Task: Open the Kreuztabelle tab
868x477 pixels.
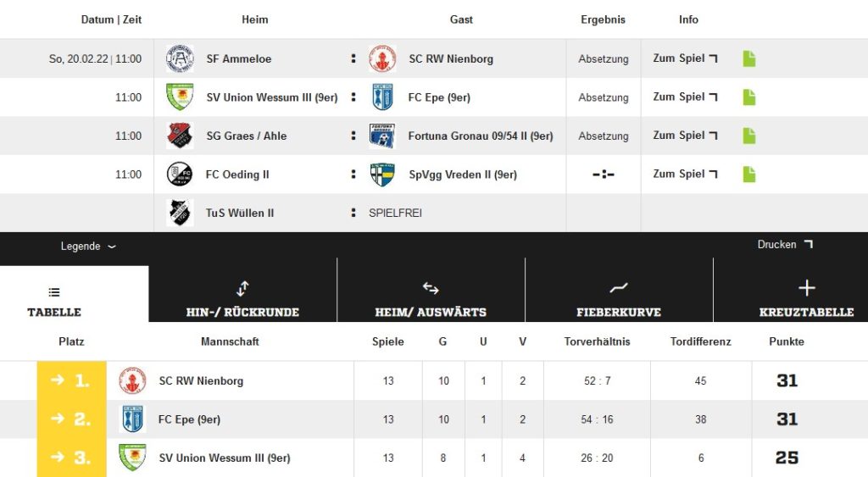Action: coord(807,299)
